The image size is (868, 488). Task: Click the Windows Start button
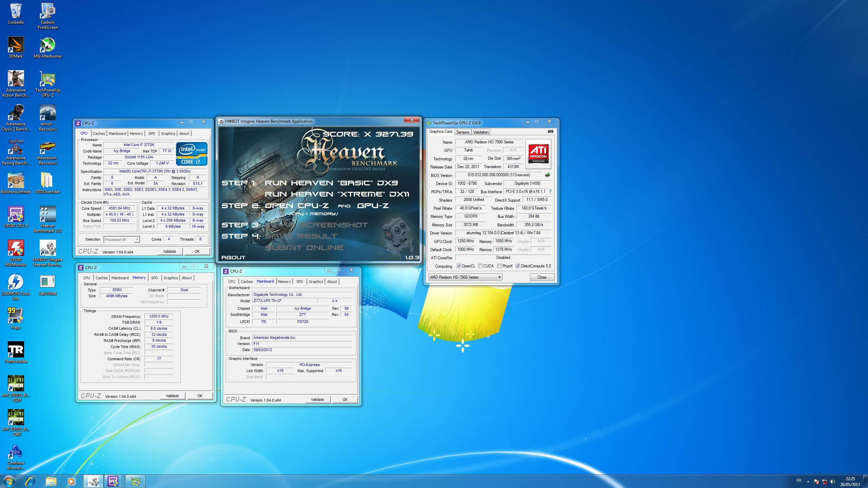pyautogui.click(x=9, y=481)
